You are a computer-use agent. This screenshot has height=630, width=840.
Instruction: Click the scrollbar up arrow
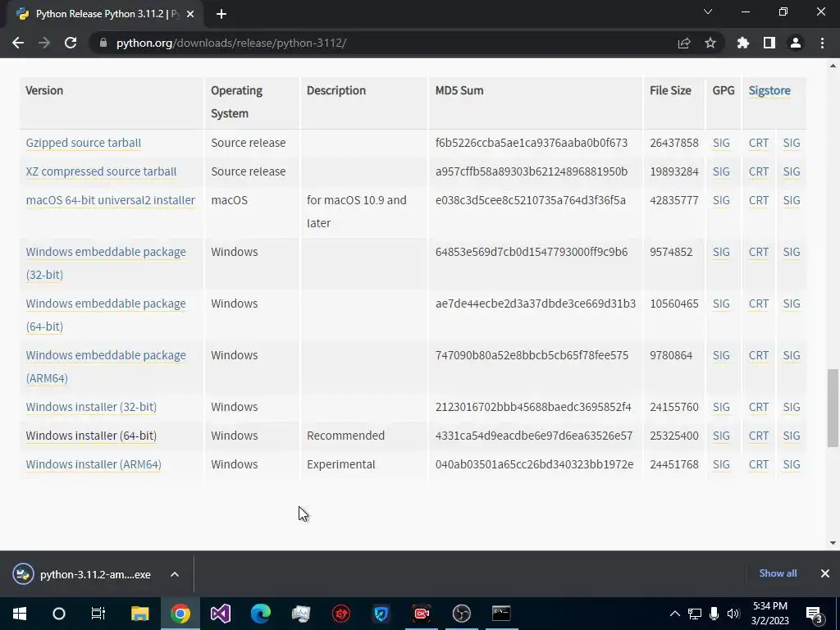pos(833,66)
